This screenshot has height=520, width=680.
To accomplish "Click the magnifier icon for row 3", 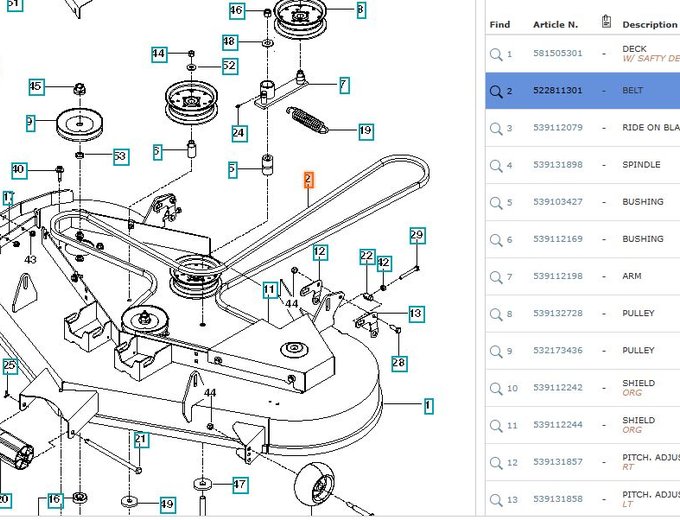I will point(496,128).
